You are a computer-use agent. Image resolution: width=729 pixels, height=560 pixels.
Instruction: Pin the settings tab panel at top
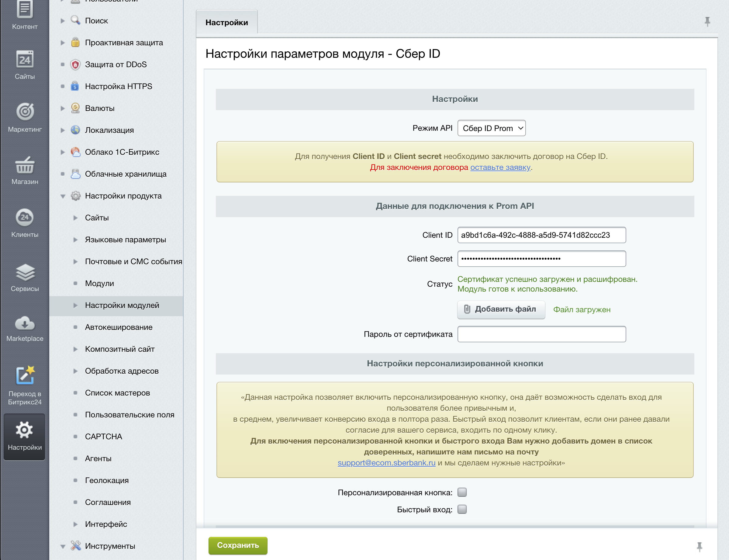(x=707, y=22)
